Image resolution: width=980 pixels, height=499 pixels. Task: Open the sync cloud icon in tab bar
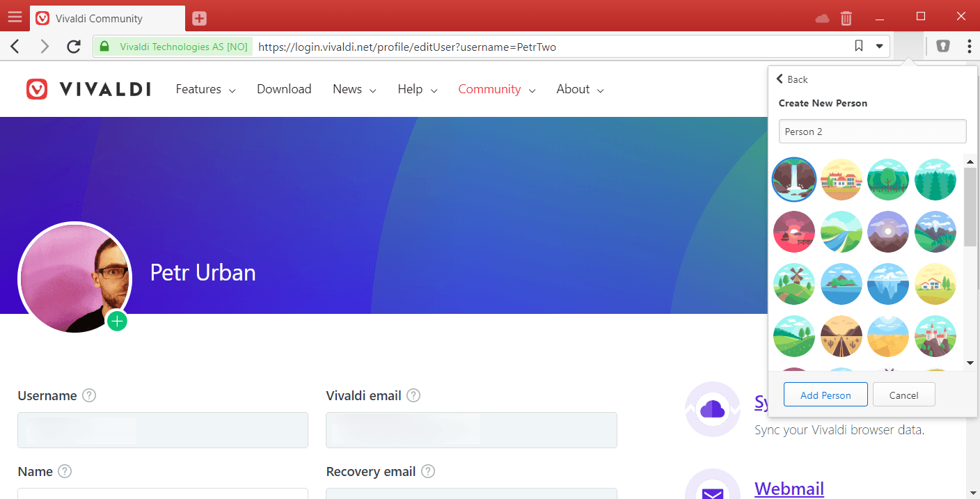click(x=823, y=18)
